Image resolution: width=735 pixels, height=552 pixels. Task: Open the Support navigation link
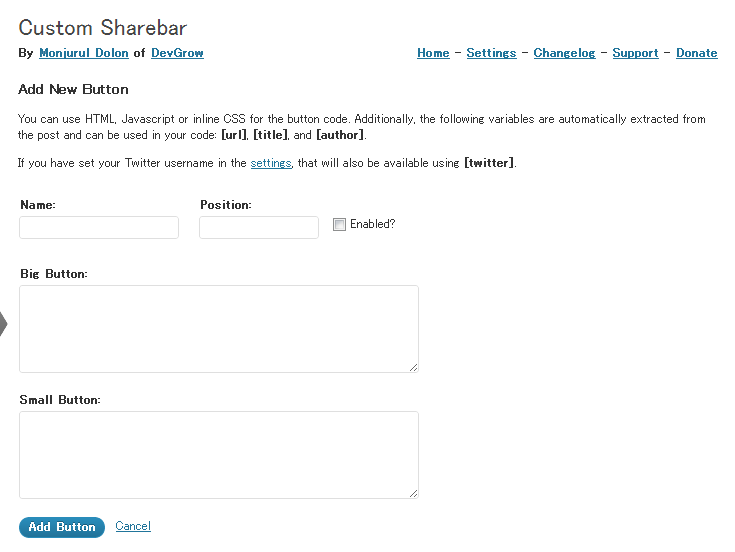(x=635, y=53)
